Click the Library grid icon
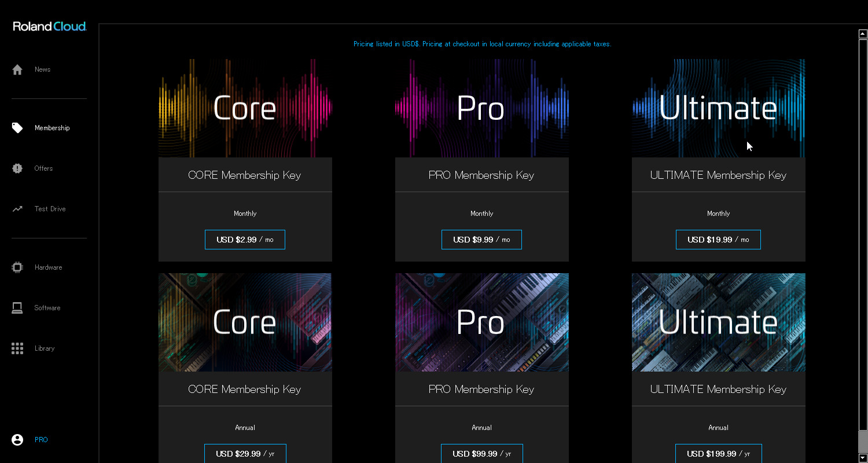868x463 pixels. click(17, 348)
